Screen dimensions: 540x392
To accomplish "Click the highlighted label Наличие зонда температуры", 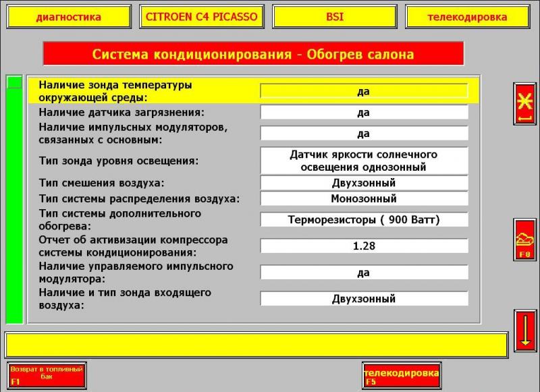I will pyautogui.click(x=115, y=91).
